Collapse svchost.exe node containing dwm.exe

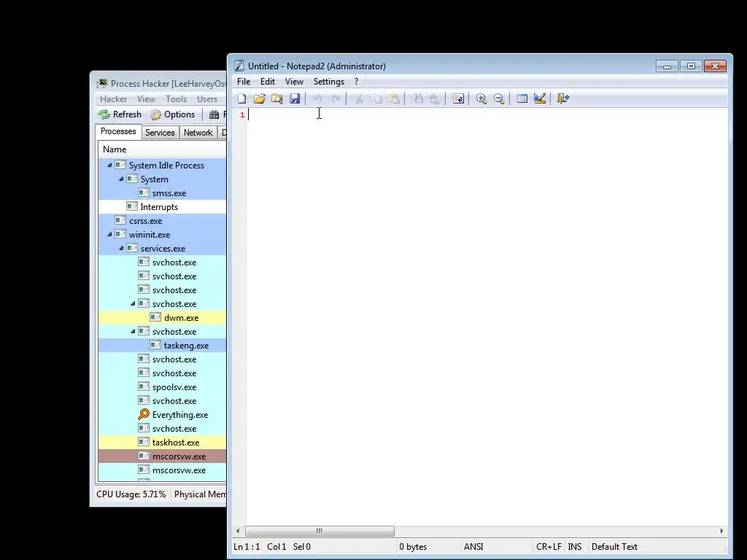click(133, 304)
